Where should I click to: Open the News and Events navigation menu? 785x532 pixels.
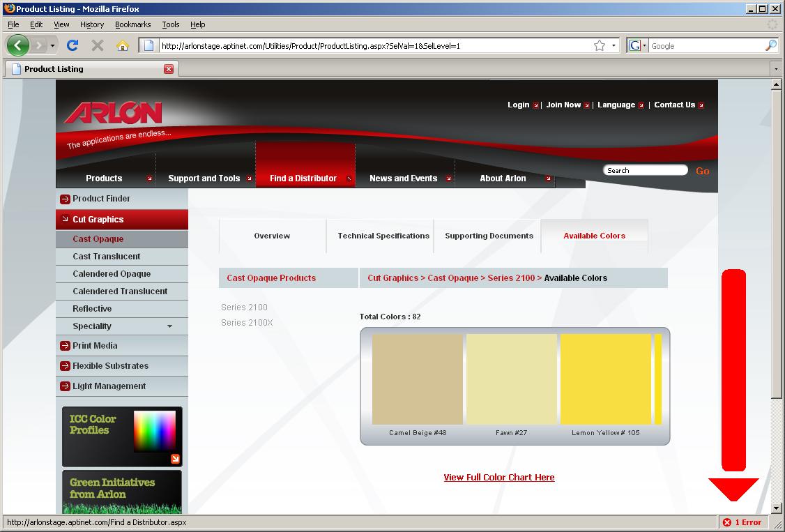pyautogui.click(x=405, y=178)
